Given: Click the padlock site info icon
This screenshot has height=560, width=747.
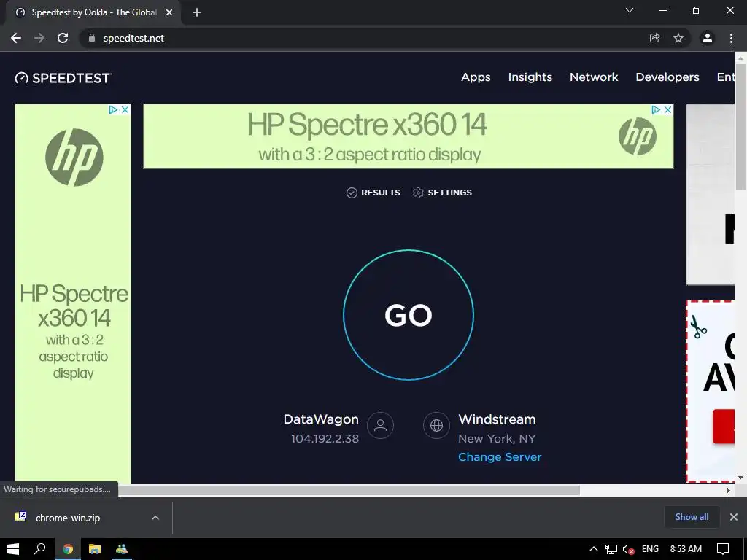Looking at the screenshot, I should coord(92,38).
